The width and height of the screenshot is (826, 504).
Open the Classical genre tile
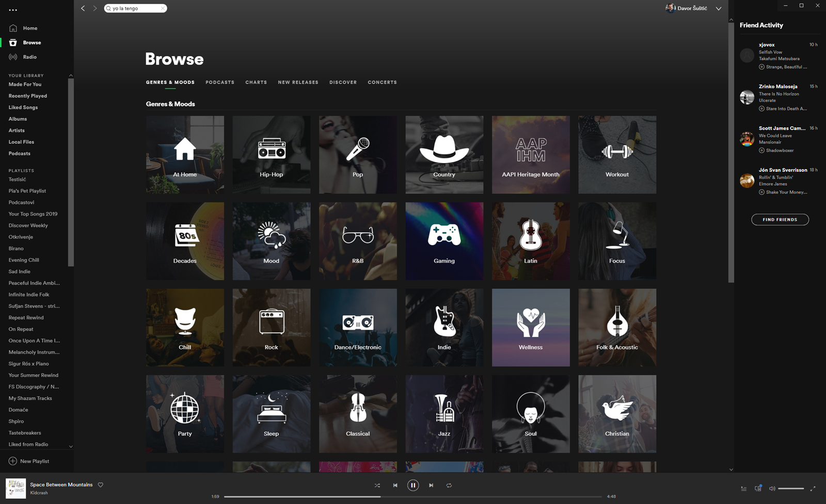click(358, 414)
